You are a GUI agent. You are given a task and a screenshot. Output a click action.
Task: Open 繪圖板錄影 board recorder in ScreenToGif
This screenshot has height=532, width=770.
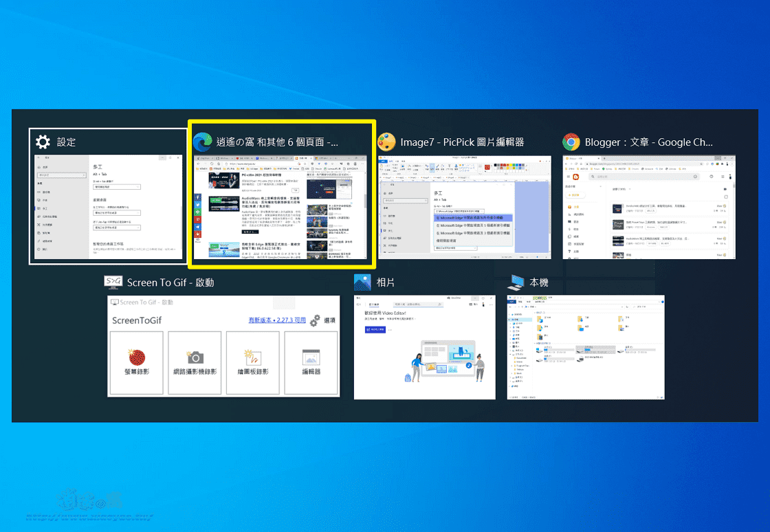[x=253, y=358]
